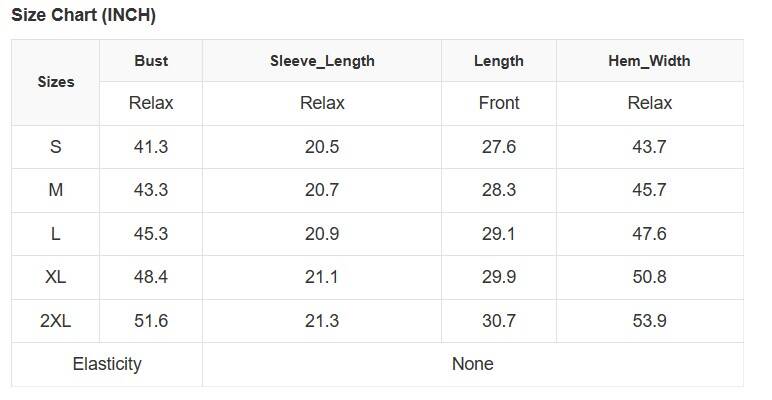Select the Sizes column header

point(56,82)
